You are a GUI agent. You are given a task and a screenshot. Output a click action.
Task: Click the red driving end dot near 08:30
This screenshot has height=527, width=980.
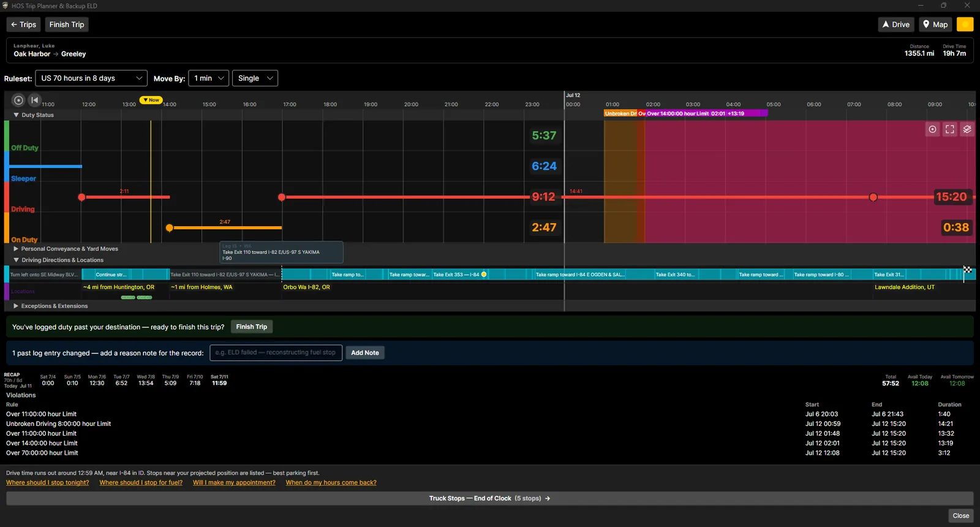point(873,197)
